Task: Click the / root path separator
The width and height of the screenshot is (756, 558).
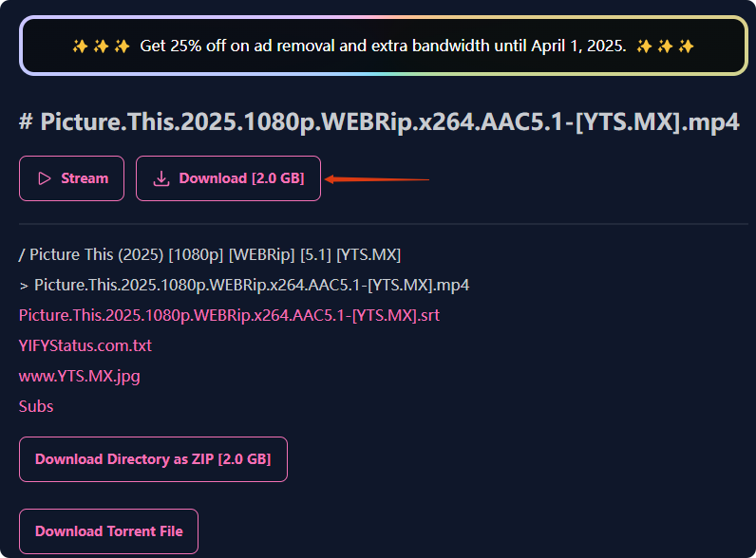Action: coord(22,254)
